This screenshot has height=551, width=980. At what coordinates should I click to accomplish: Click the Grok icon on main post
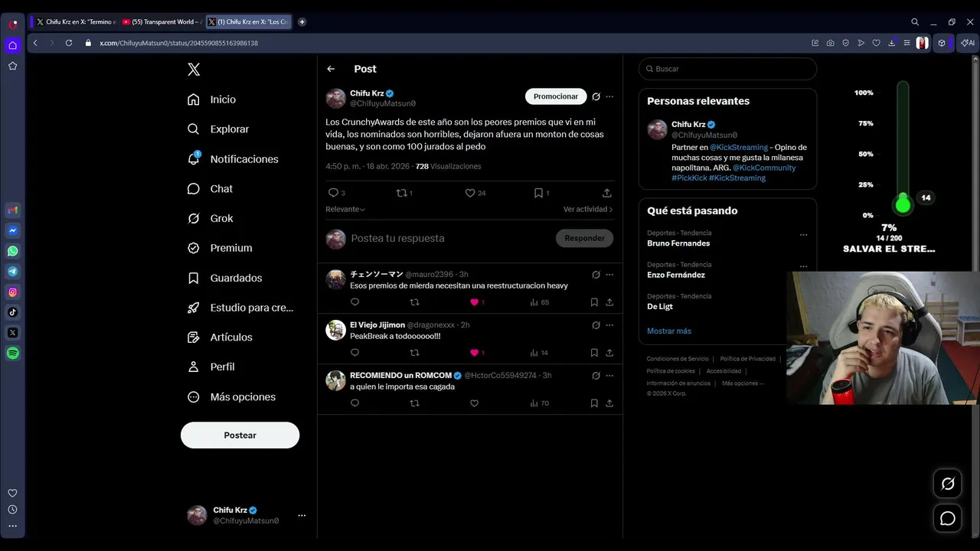pos(596,96)
